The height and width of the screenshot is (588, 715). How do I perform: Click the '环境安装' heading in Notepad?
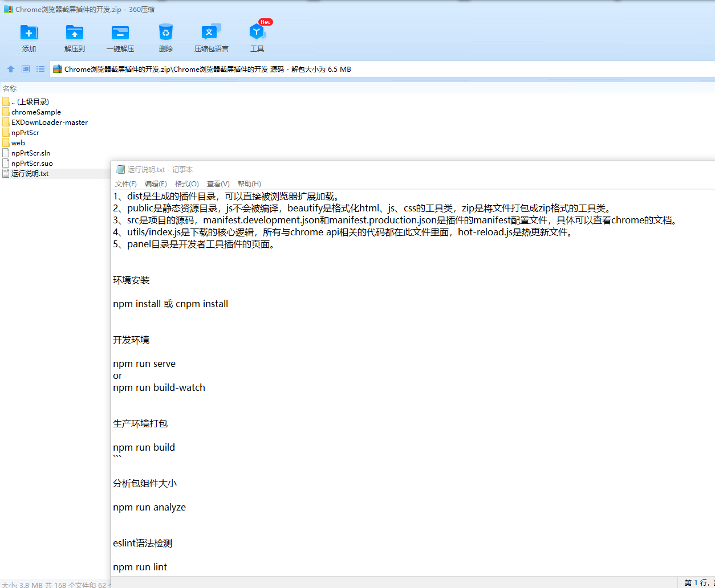[x=131, y=280]
